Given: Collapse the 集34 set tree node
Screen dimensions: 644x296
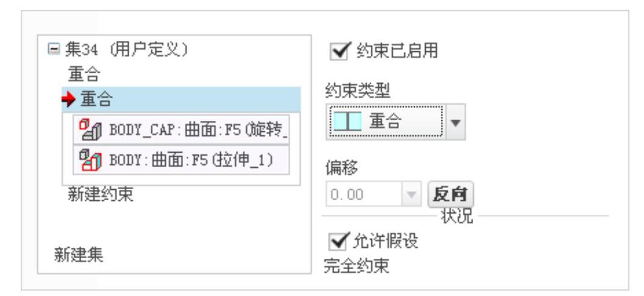Looking at the screenshot, I should pyautogui.click(x=52, y=50).
